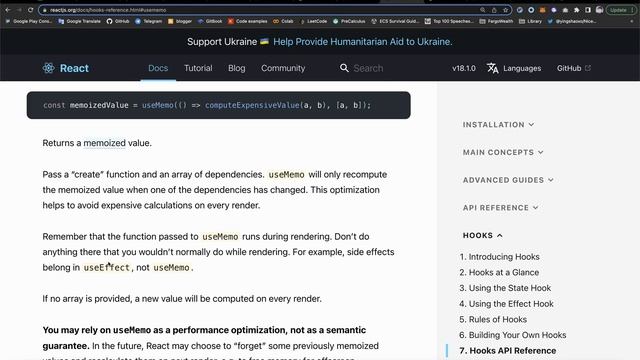Image resolution: width=640 pixels, height=360 pixels.
Task: Expand the ADVANCED GUIDES sidebar section
Action: click(x=508, y=180)
